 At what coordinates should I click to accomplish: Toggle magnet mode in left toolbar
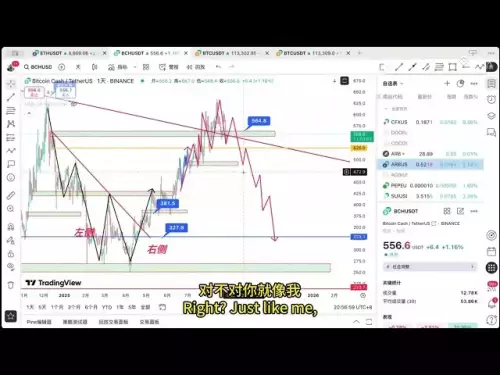point(11,227)
